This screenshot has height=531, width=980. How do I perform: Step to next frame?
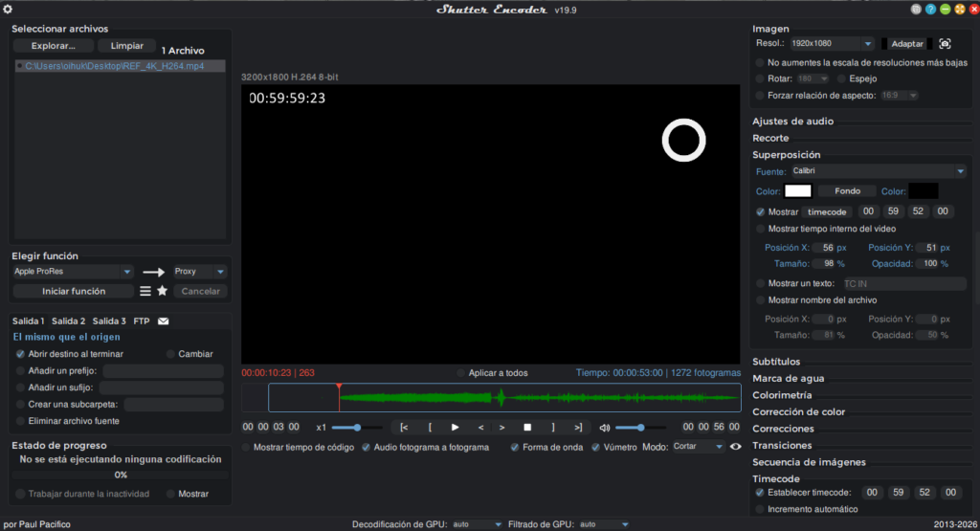coord(501,428)
